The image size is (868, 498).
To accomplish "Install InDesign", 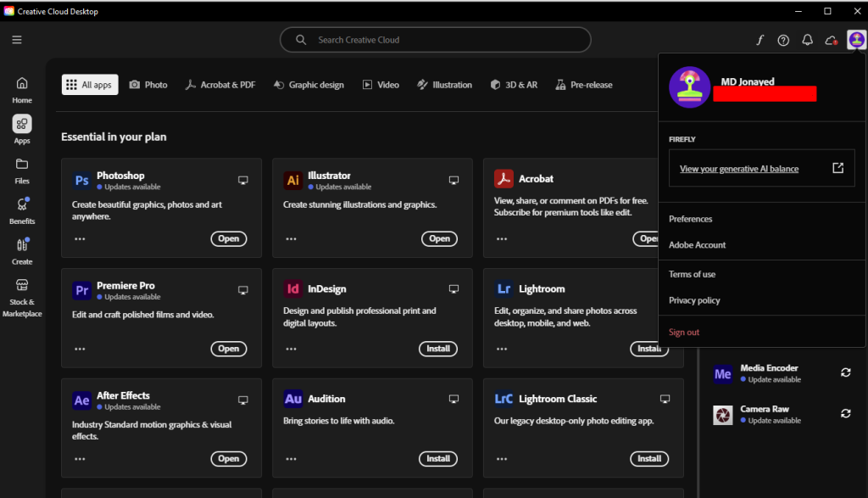I will tap(437, 349).
